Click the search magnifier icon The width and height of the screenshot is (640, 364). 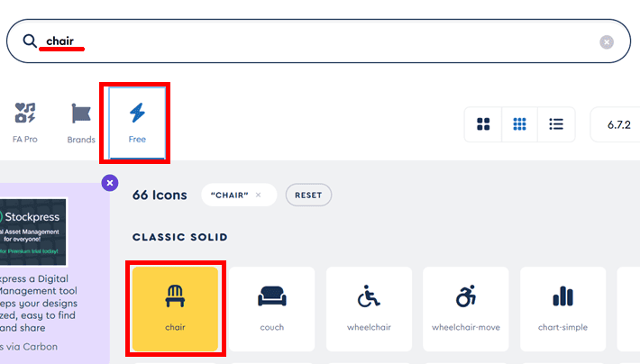(30, 41)
